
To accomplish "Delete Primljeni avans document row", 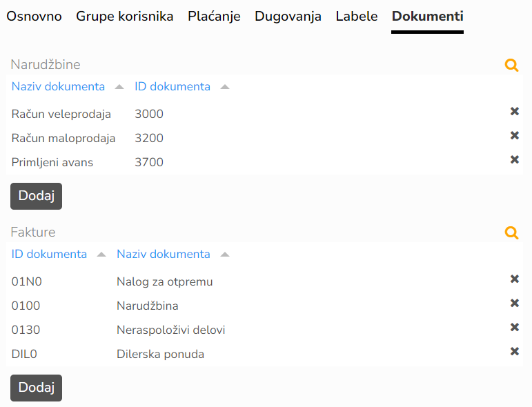I will [514, 159].
